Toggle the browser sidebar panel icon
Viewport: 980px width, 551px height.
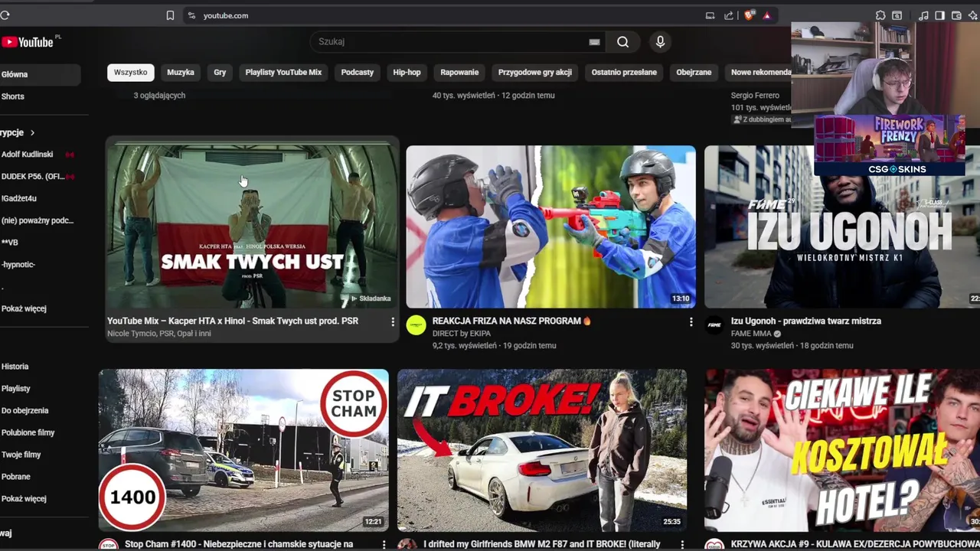coord(939,15)
